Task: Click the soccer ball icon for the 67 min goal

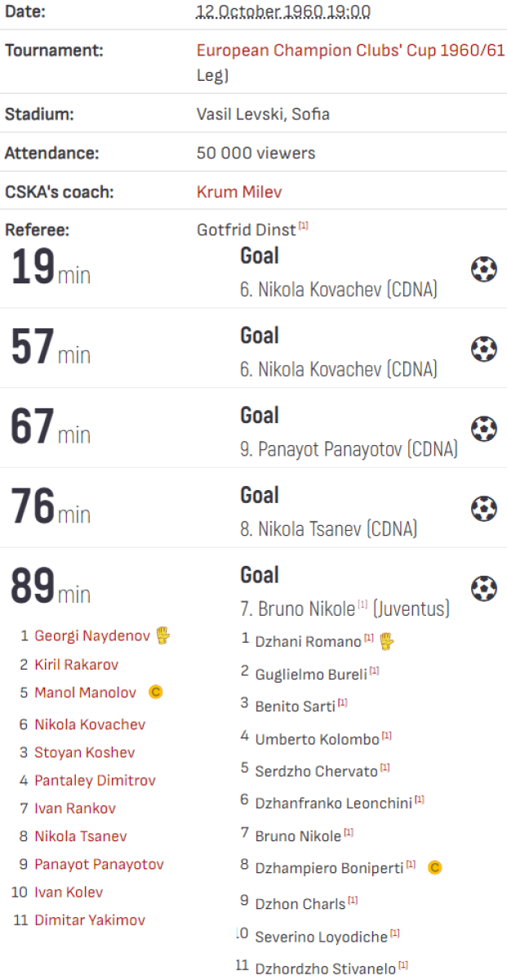Action: (x=484, y=429)
